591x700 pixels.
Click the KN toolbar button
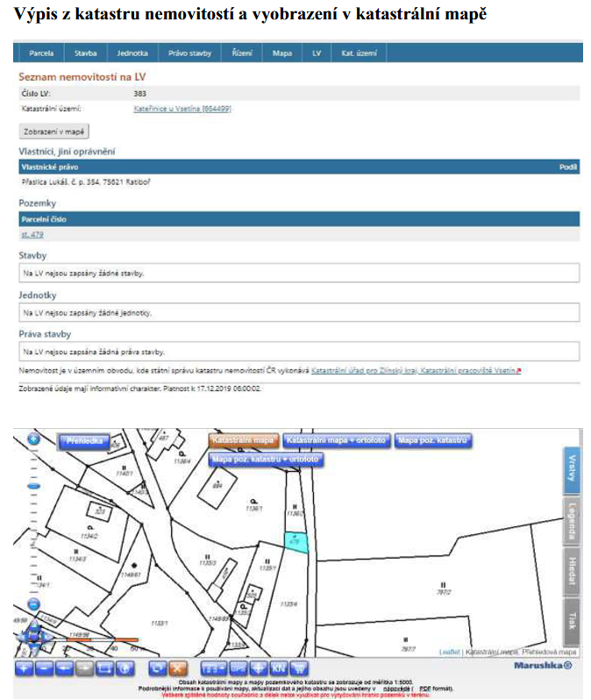tap(279, 668)
